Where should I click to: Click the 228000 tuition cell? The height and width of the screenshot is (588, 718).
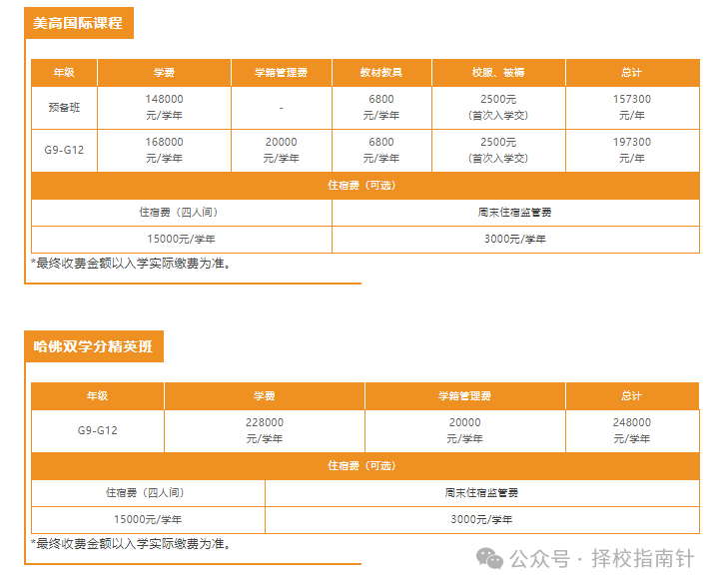pyautogui.click(x=264, y=430)
